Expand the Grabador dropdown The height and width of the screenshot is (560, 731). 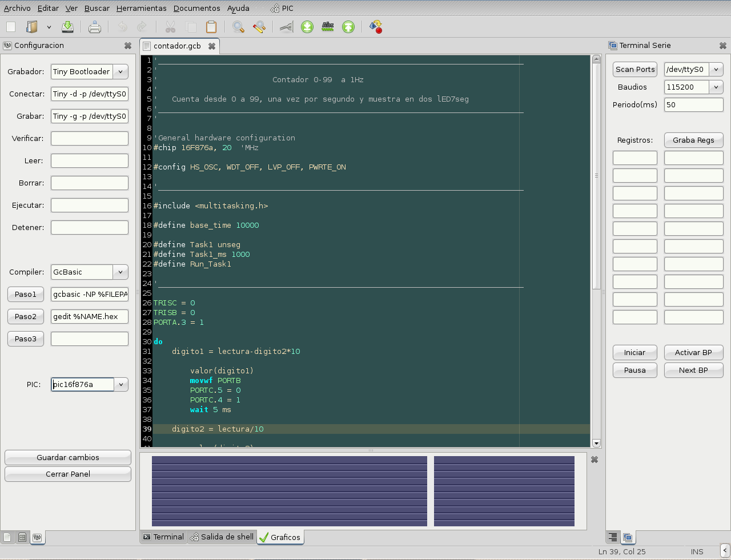[121, 72]
